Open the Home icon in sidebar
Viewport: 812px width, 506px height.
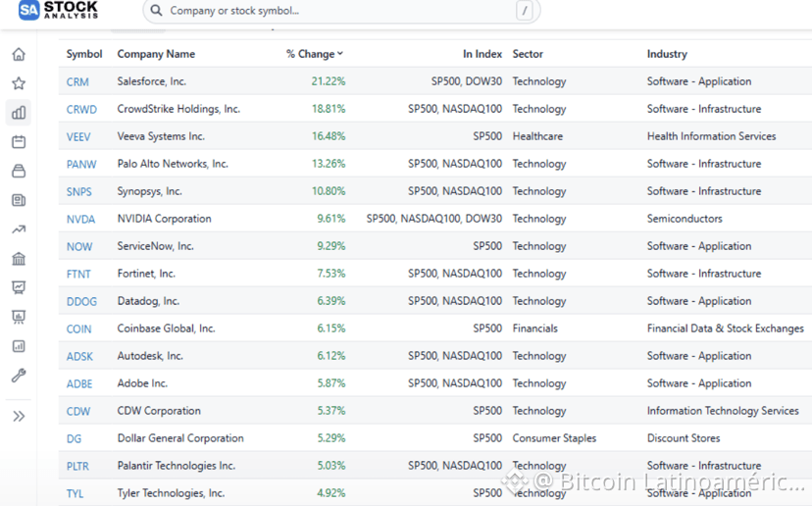coord(19,54)
